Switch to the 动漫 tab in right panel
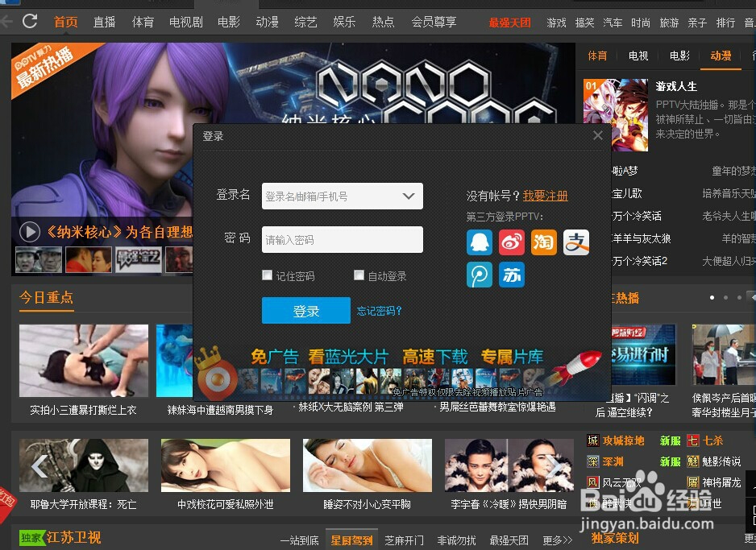 coord(720,56)
